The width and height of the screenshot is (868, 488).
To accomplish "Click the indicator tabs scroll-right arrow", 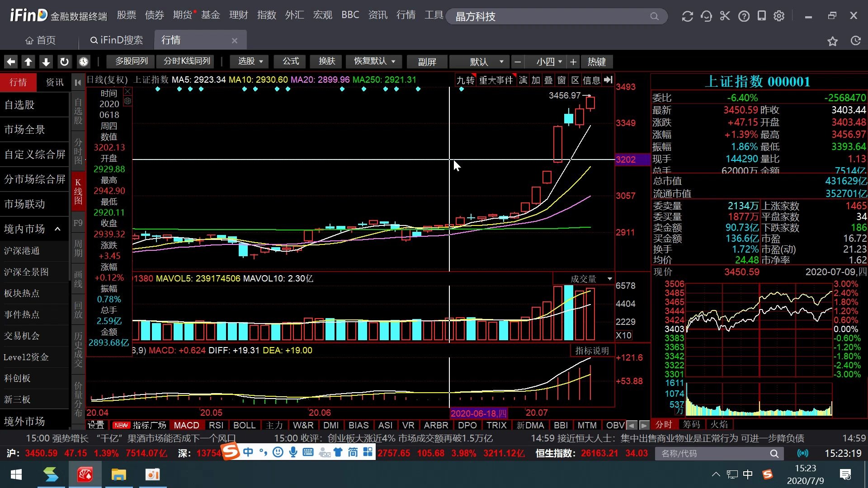I will click(644, 425).
